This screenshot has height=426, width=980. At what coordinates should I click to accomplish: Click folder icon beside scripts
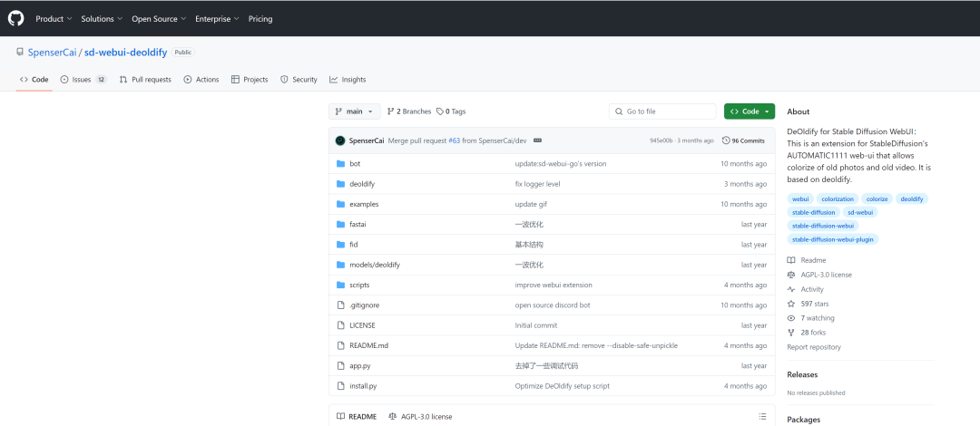340,285
